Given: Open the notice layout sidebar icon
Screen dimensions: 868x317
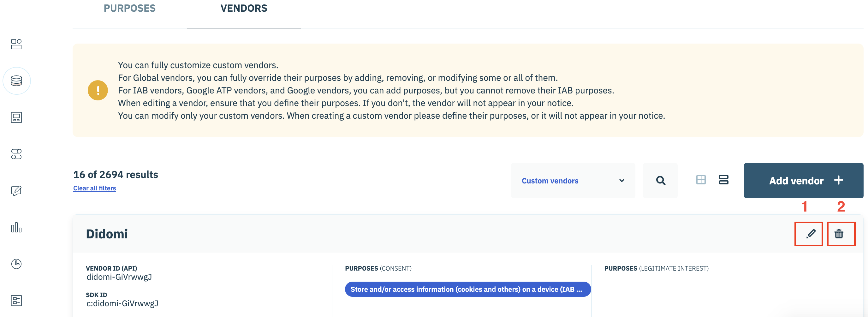Looking at the screenshot, I should click(x=16, y=118).
